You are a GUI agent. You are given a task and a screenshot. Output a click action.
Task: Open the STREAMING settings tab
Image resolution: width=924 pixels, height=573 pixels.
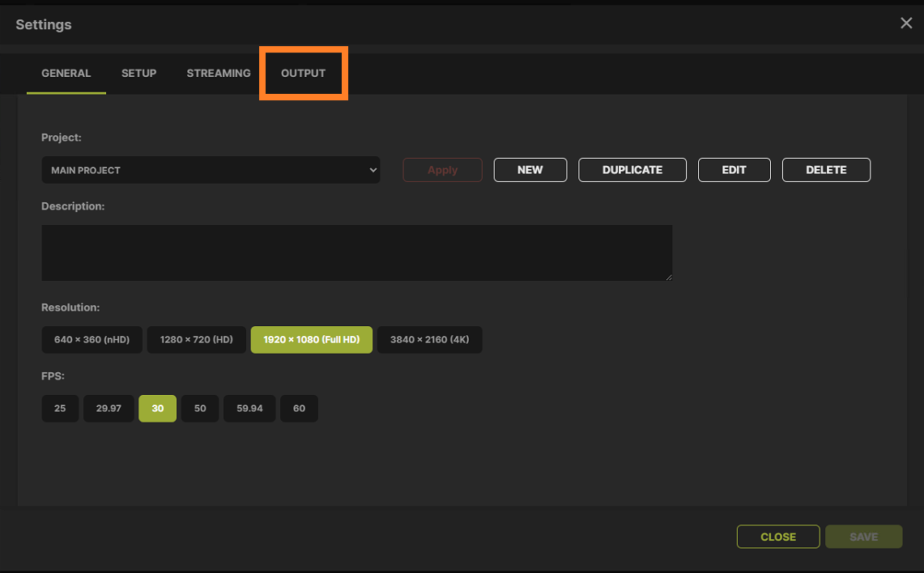click(218, 73)
